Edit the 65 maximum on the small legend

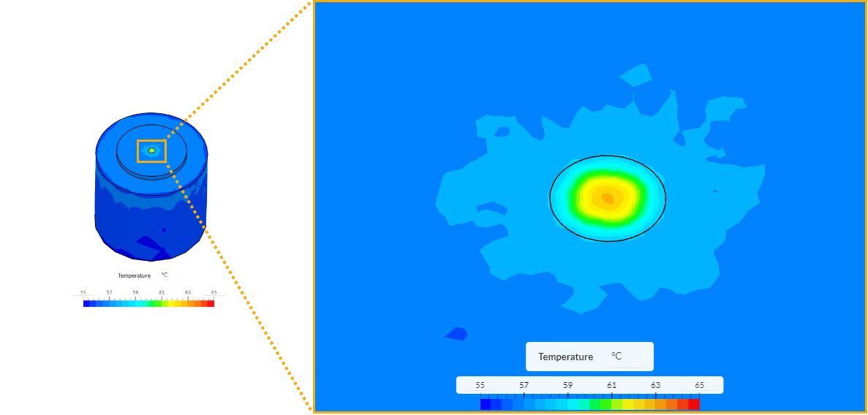tap(214, 292)
